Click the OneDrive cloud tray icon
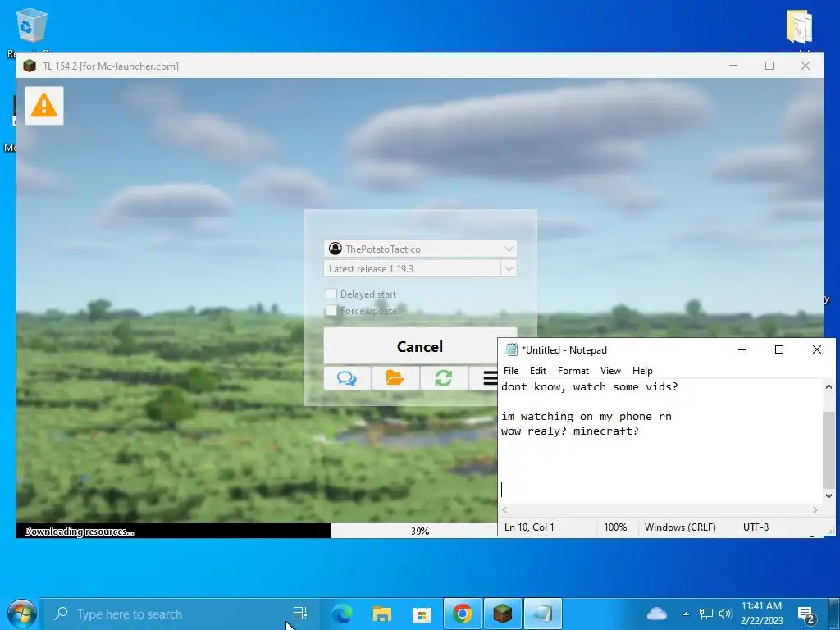The width and height of the screenshot is (840, 630). [x=657, y=614]
